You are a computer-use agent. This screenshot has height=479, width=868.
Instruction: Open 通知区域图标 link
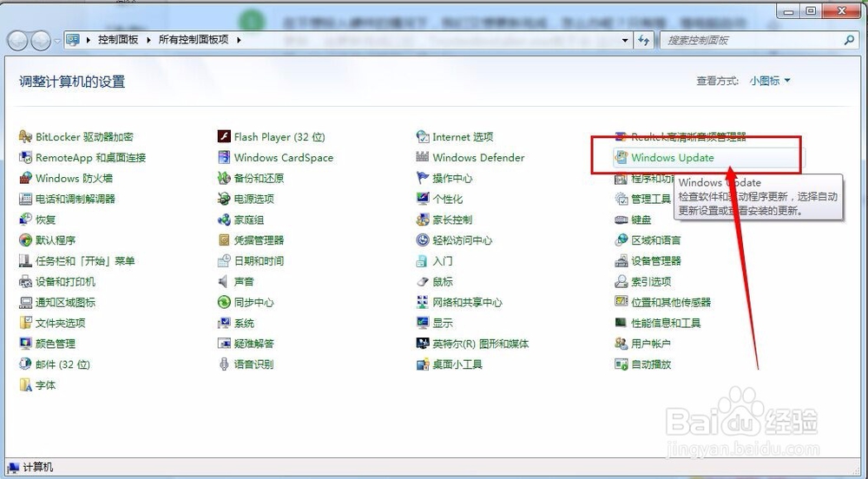[65, 302]
